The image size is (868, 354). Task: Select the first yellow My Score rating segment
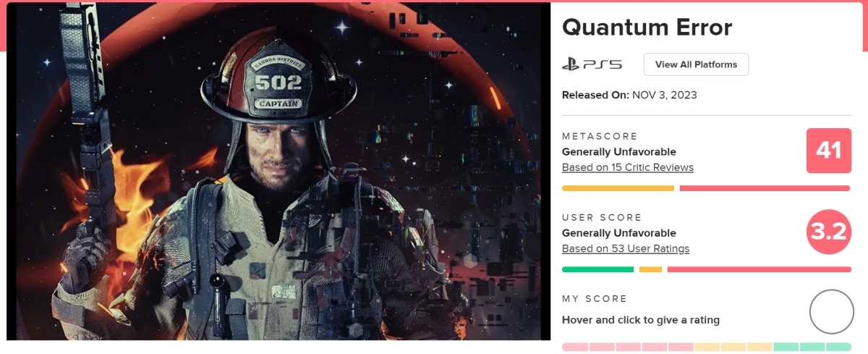coord(707,347)
